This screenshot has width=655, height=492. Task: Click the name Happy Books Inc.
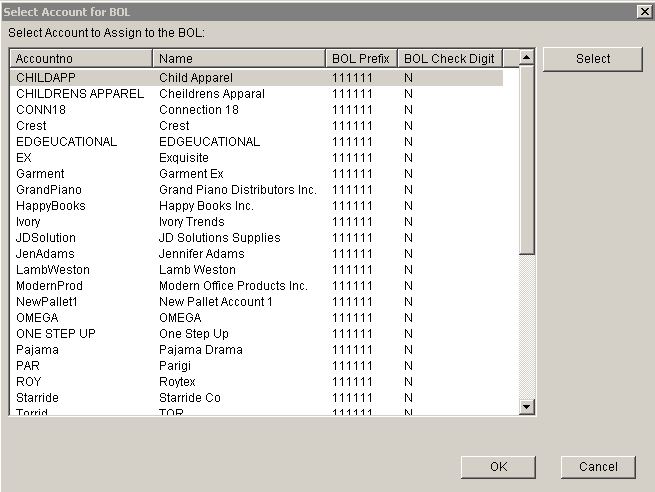(x=206, y=205)
